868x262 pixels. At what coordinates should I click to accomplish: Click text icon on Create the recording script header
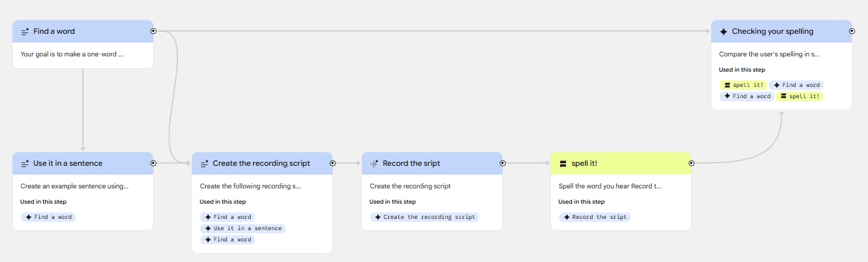204,163
